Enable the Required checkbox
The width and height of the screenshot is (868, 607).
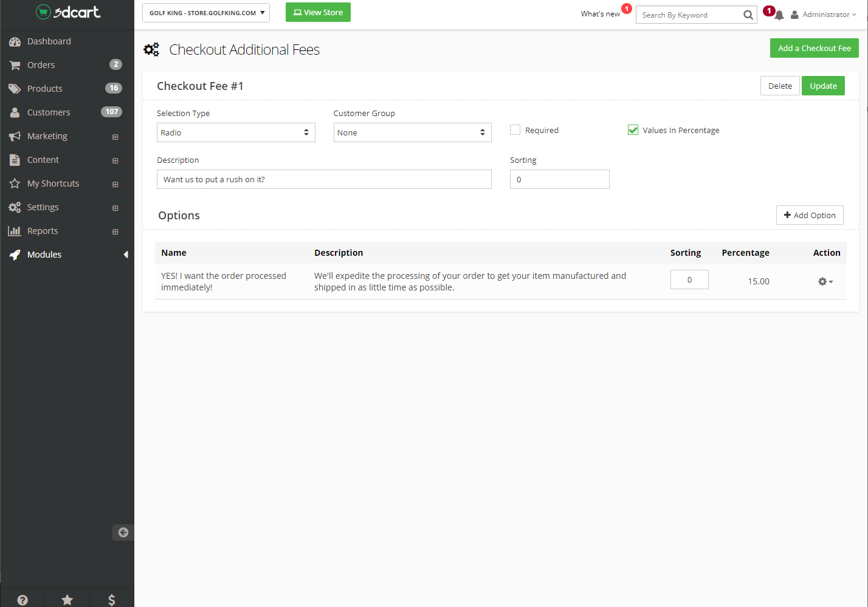click(x=515, y=130)
